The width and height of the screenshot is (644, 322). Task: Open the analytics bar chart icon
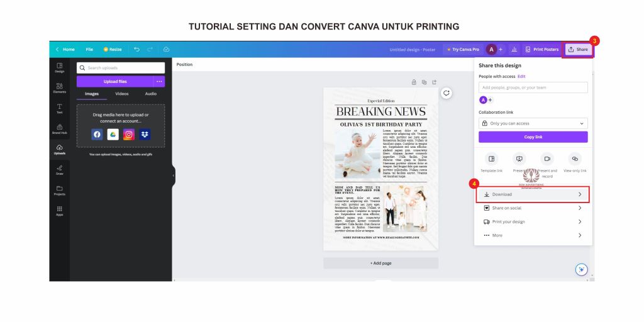[514, 49]
